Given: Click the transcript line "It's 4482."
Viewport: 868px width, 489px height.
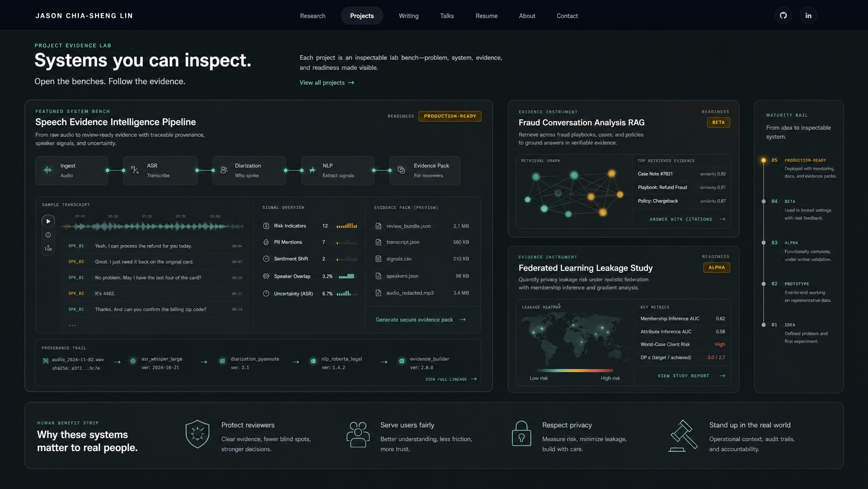Looking at the screenshot, I should tap(105, 294).
